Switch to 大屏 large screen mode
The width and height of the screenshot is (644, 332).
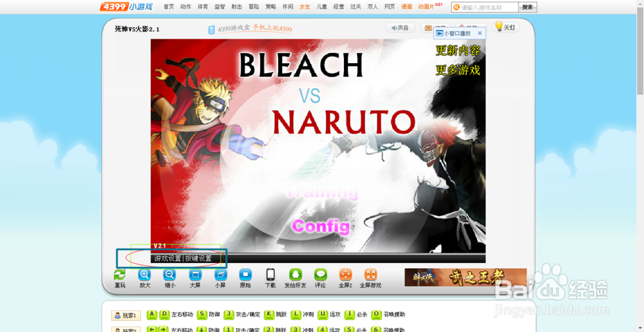195,275
